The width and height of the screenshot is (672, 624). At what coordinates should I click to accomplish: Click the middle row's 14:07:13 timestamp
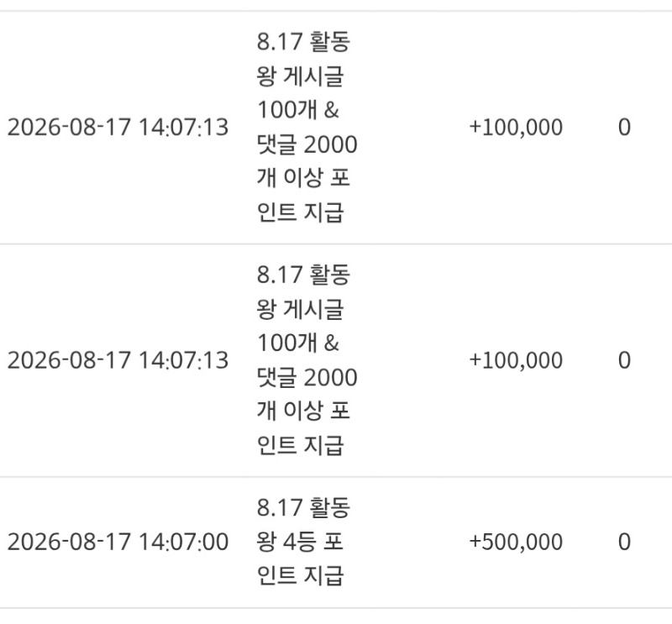click(x=118, y=360)
